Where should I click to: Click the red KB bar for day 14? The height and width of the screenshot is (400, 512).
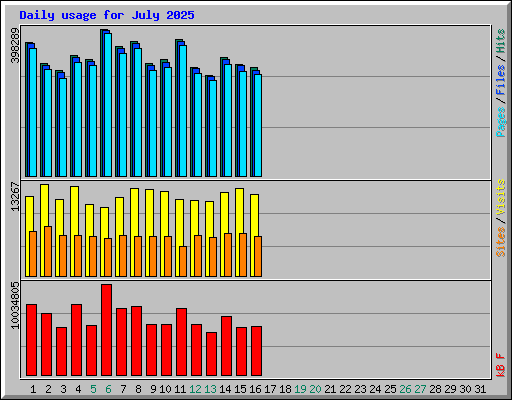(227, 346)
